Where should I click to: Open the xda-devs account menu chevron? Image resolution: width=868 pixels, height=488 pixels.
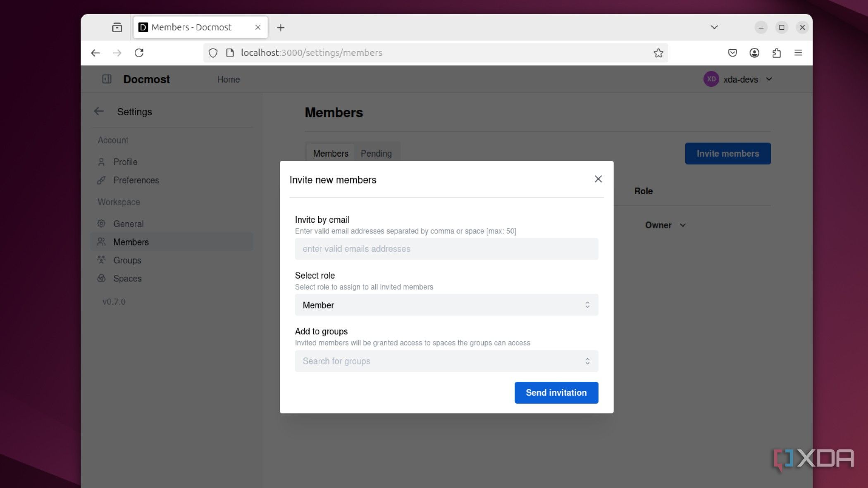tap(769, 79)
